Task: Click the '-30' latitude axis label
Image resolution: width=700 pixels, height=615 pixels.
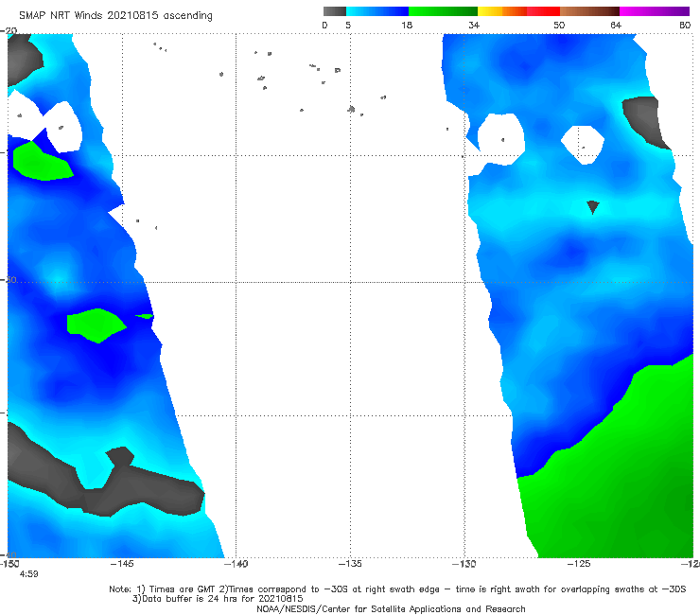Action: (9, 279)
